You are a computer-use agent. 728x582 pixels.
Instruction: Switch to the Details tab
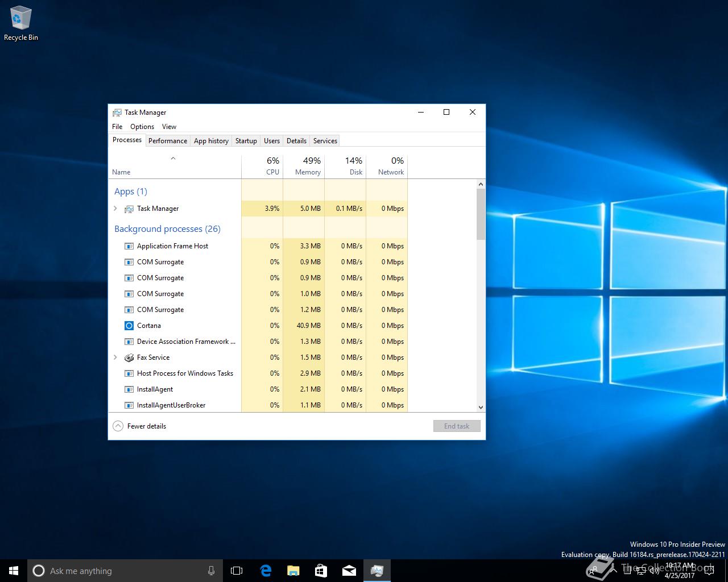pos(296,141)
